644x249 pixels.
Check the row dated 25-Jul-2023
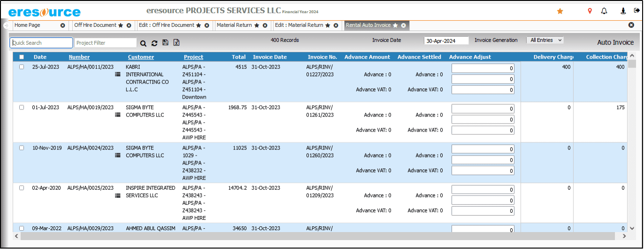point(22,67)
